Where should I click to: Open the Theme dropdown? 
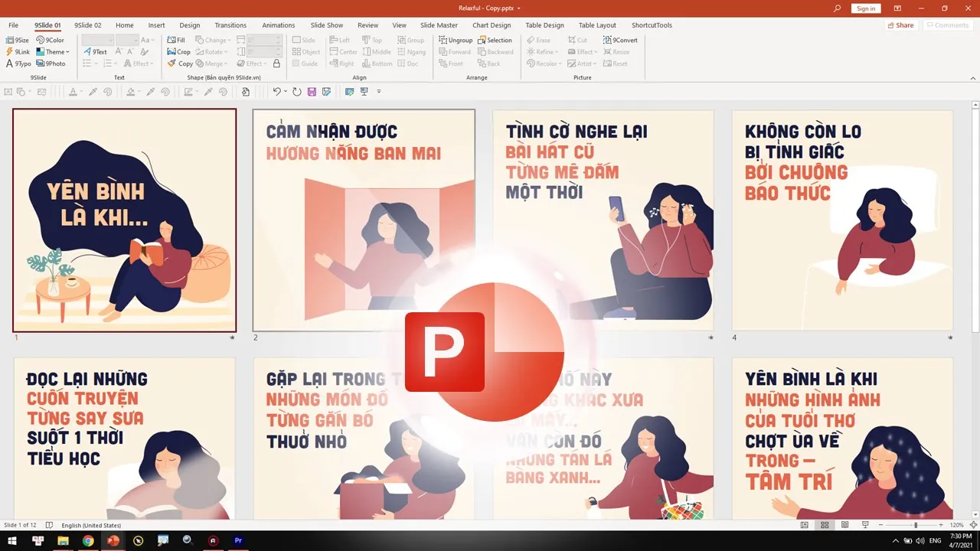click(x=52, y=52)
